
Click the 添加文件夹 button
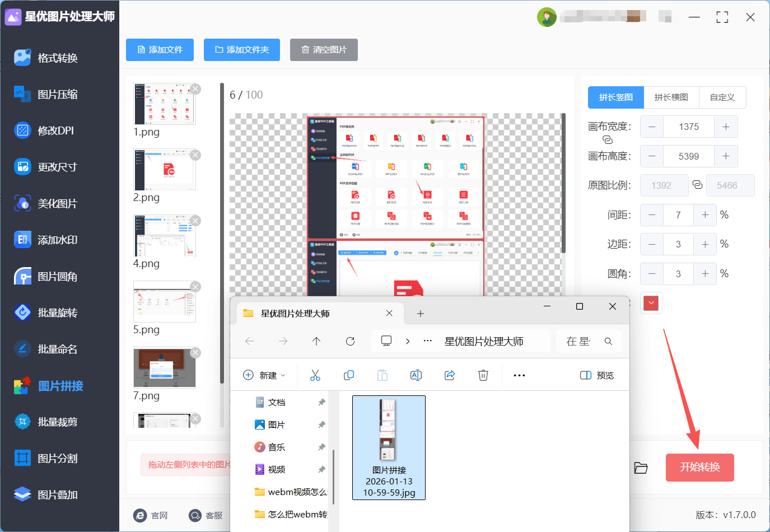[242, 50]
